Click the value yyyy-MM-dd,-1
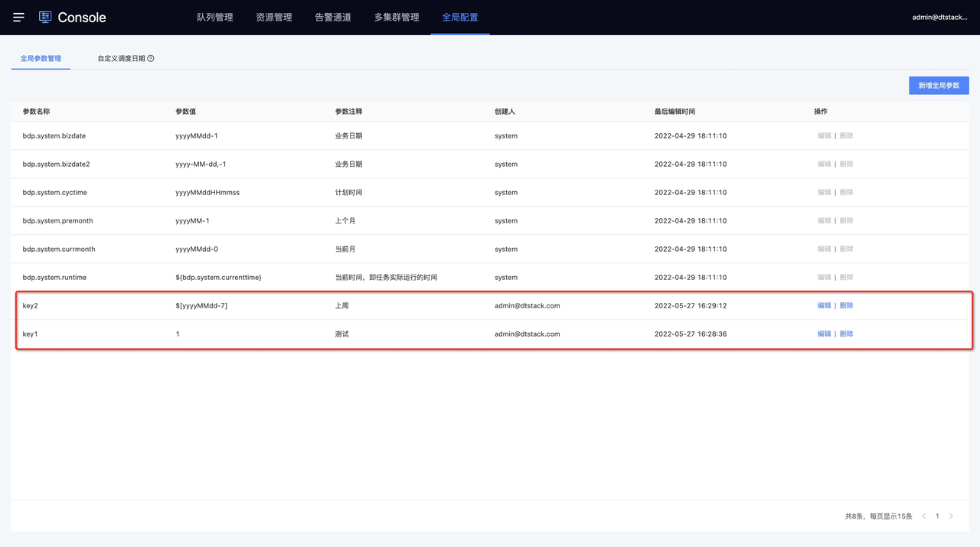The image size is (980, 547). pyautogui.click(x=201, y=164)
